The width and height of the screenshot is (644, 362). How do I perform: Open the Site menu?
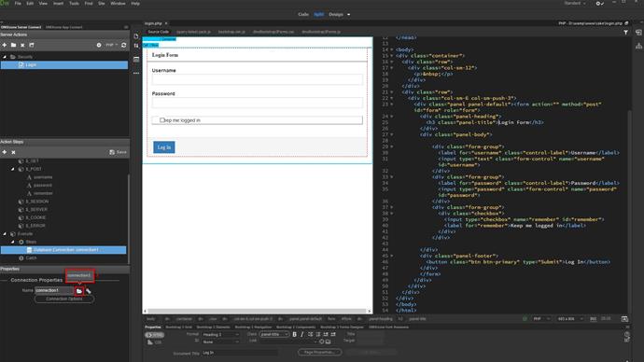102,4
